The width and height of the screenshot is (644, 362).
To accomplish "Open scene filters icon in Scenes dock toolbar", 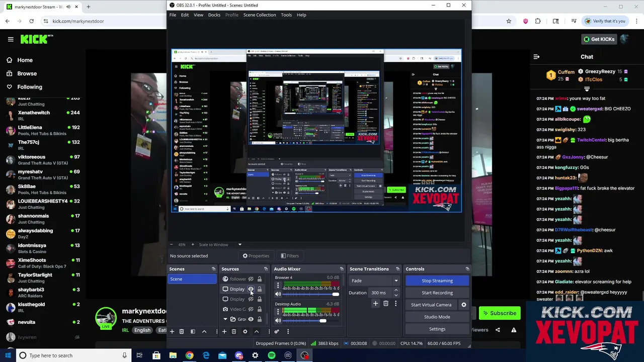I will coord(193,331).
